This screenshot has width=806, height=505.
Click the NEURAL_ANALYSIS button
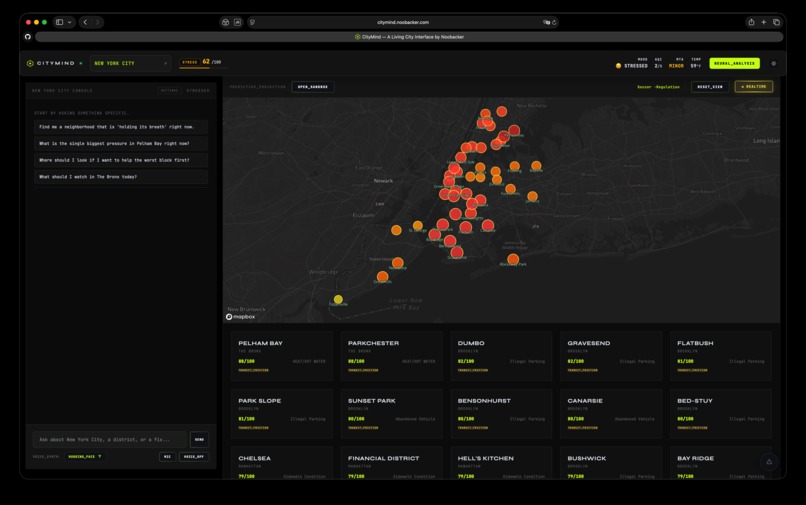pyautogui.click(x=735, y=63)
